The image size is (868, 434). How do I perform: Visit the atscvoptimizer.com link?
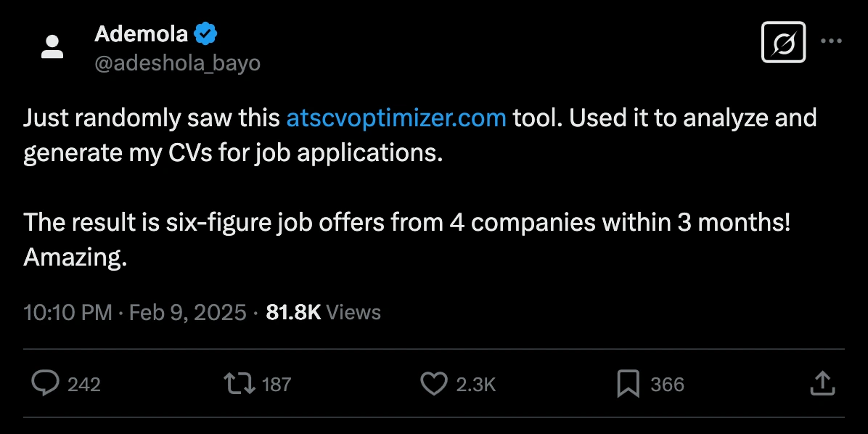coord(396,118)
